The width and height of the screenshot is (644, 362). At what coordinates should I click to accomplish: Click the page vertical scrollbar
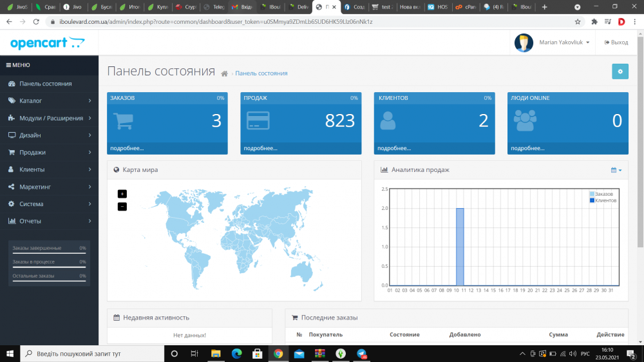[x=640, y=142]
